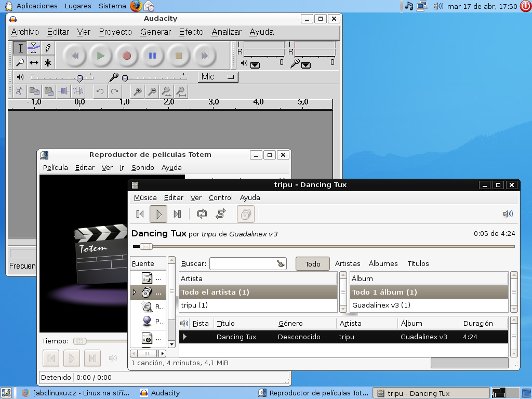Click the Zoom In icon in Audacity
The height and width of the screenshot is (399, 532).
pos(137,91)
